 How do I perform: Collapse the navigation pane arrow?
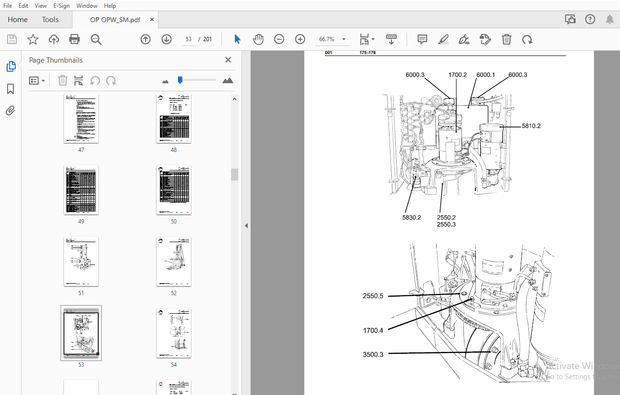point(246,225)
